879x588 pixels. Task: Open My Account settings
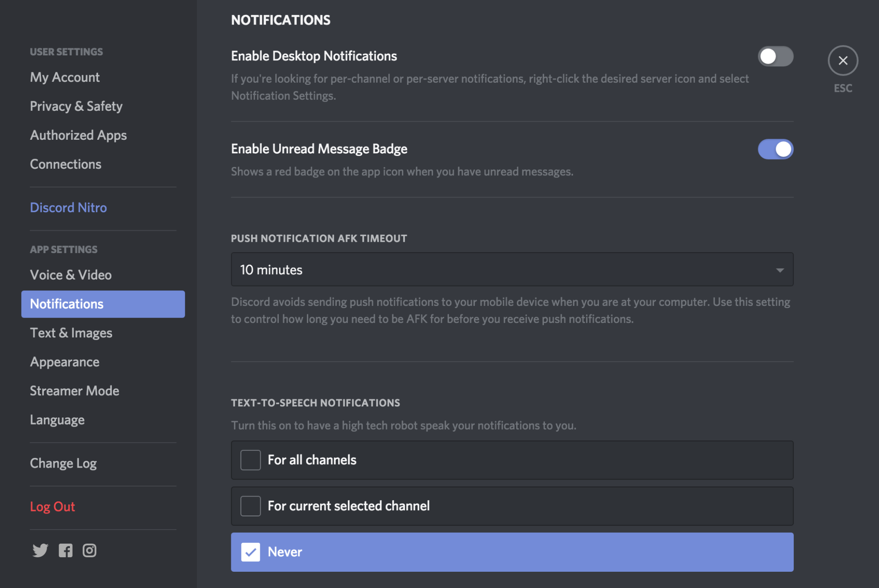coord(65,77)
